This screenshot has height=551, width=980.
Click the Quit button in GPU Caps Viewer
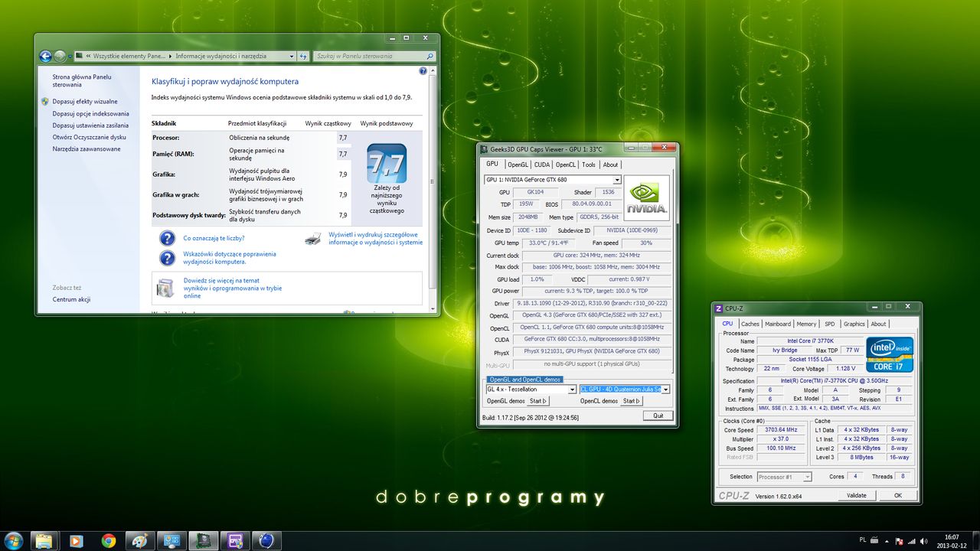[x=658, y=416]
